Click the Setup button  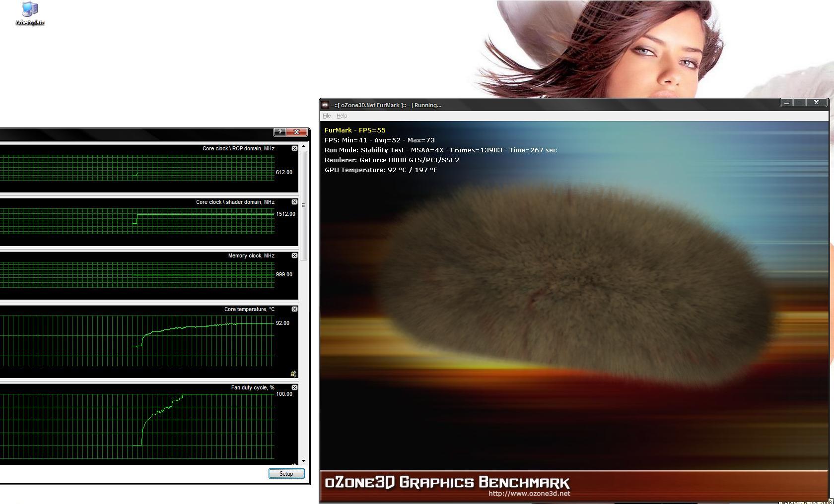(286, 474)
